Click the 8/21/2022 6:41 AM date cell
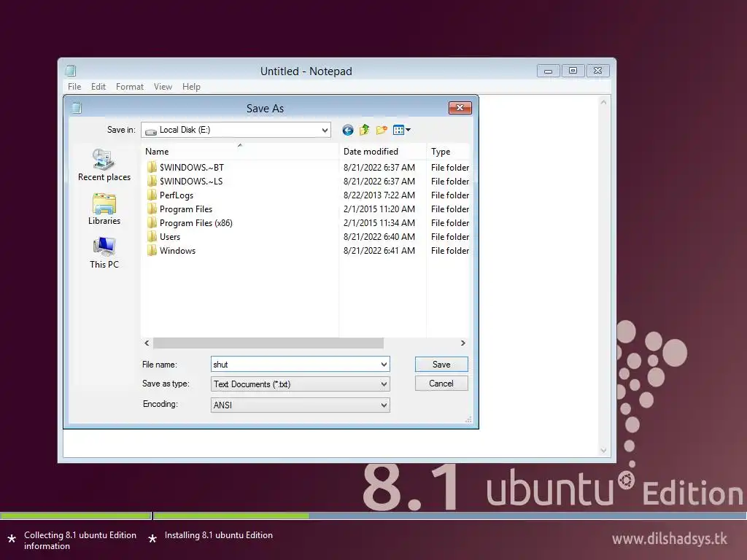The image size is (747, 560). click(379, 250)
